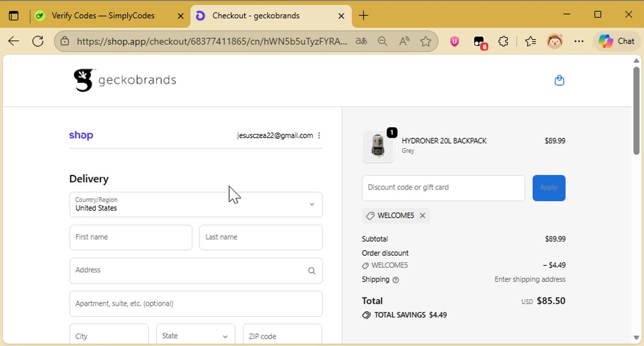Viewport: 644px width, 346px height.
Task: Click the scroll down arrow
Action: tap(636, 337)
